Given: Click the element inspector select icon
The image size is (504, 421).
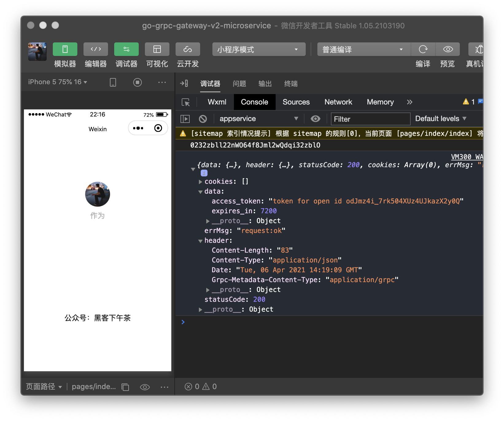Looking at the screenshot, I should [x=186, y=102].
